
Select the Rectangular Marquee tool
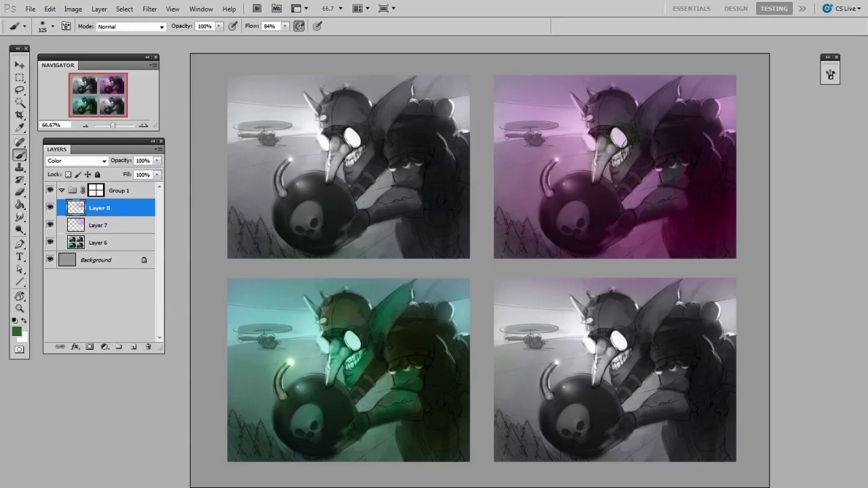click(20, 77)
